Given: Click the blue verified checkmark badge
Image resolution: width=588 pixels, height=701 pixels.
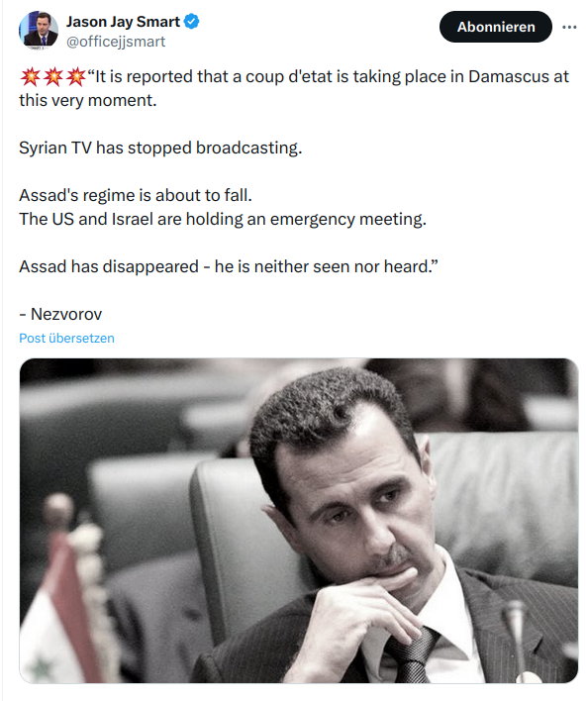Looking at the screenshot, I should tap(192, 21).
